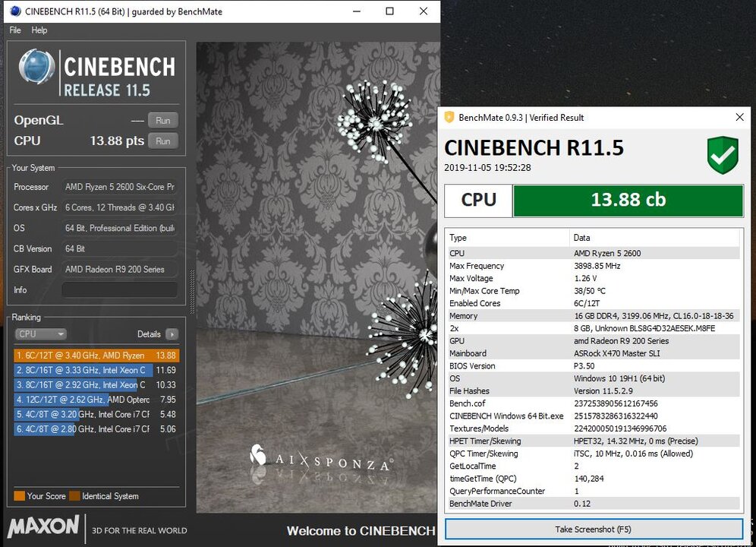Close the CINEBENCH window
The height and width of the screenshot is (547, 756).
point(424,11)
